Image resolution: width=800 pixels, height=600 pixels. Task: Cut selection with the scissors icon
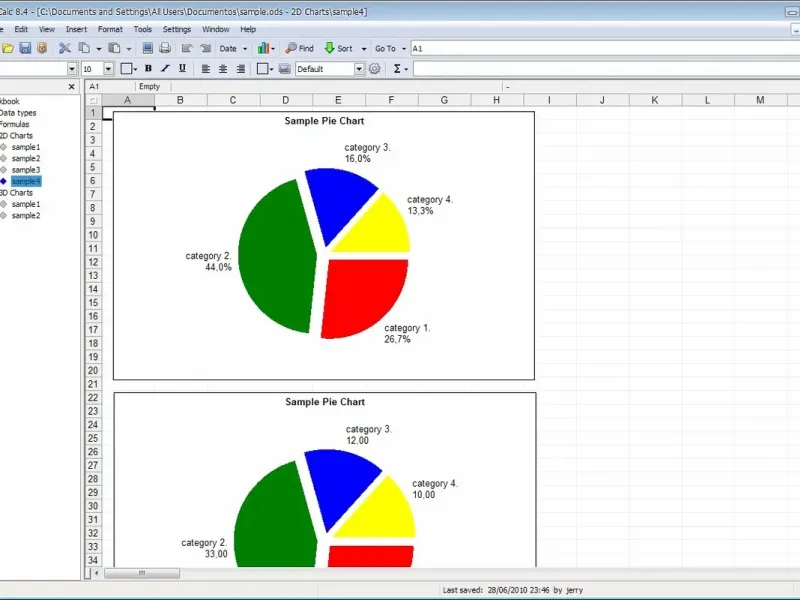[65, 48]
